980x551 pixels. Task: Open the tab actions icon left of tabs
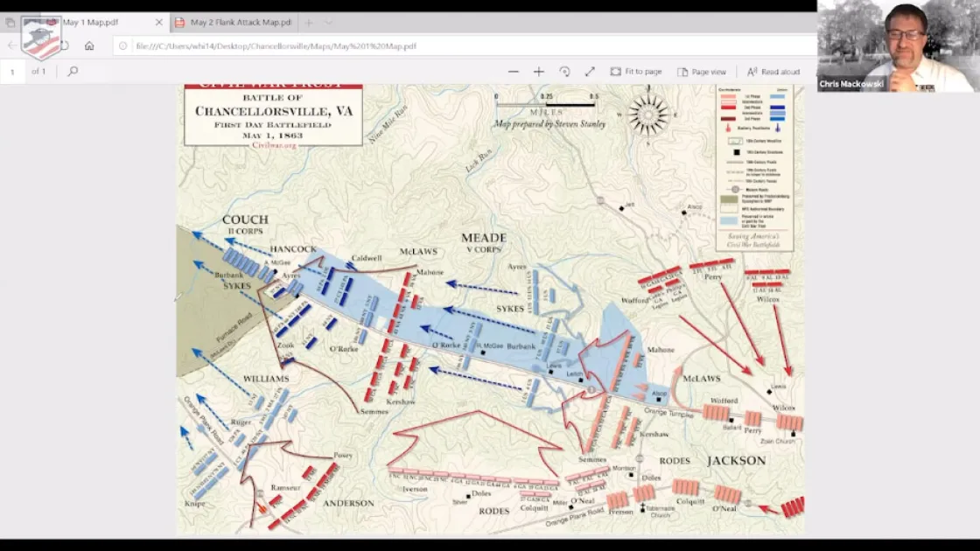[10, 23]
